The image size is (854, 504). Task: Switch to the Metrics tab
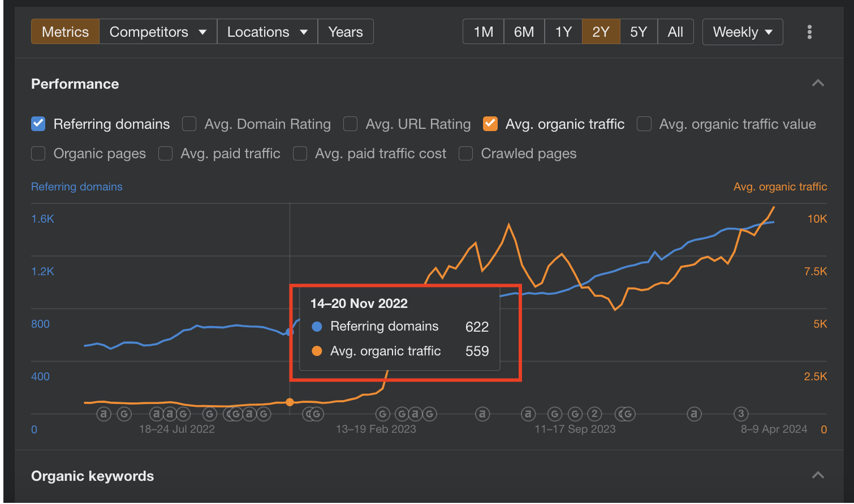[x=65, y=32]
